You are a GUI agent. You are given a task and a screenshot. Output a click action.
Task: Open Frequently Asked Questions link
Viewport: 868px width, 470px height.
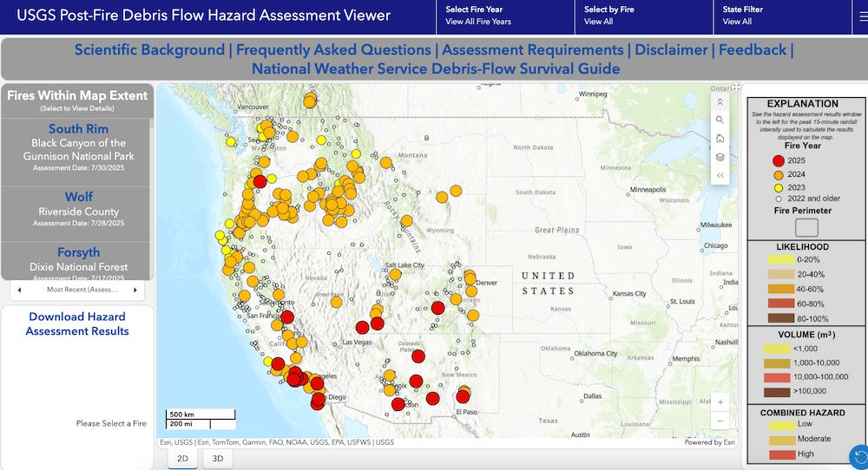[x=333, y=49]
